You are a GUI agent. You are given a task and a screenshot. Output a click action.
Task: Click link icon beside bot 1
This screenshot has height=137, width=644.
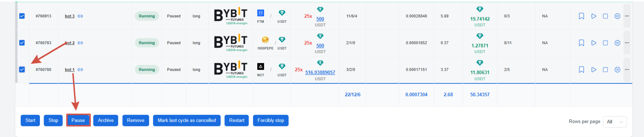pos(80,70)
